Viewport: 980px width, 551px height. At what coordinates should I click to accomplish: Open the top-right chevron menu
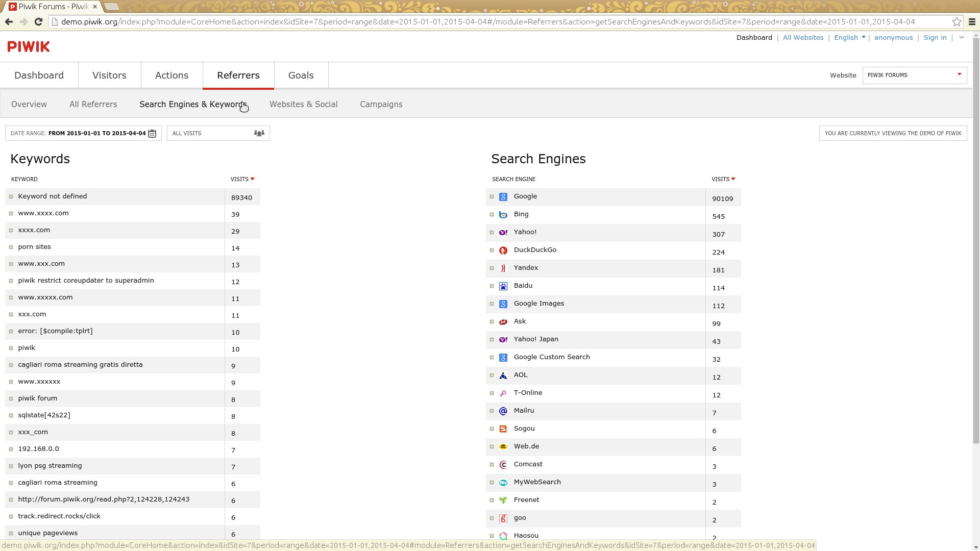tap(962, 37)
